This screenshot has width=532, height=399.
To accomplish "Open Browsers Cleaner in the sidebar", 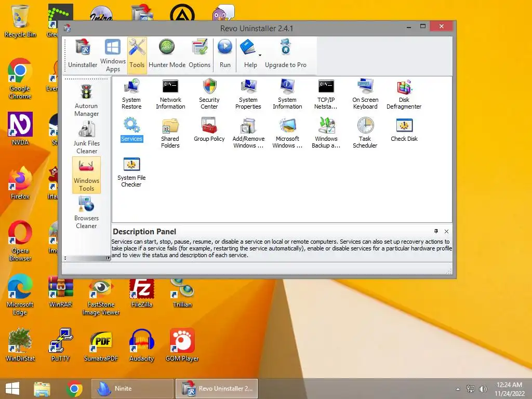I will coord(87,212).
